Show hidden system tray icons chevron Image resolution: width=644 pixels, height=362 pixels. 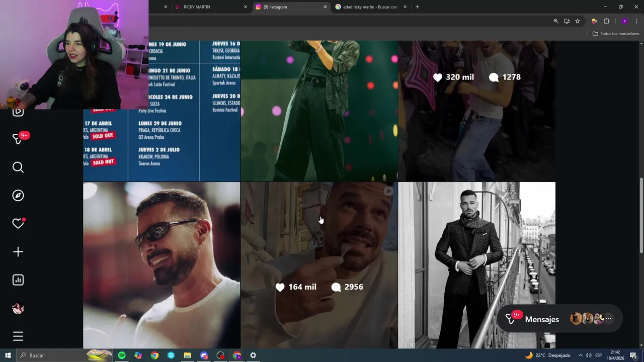point(580,355)
